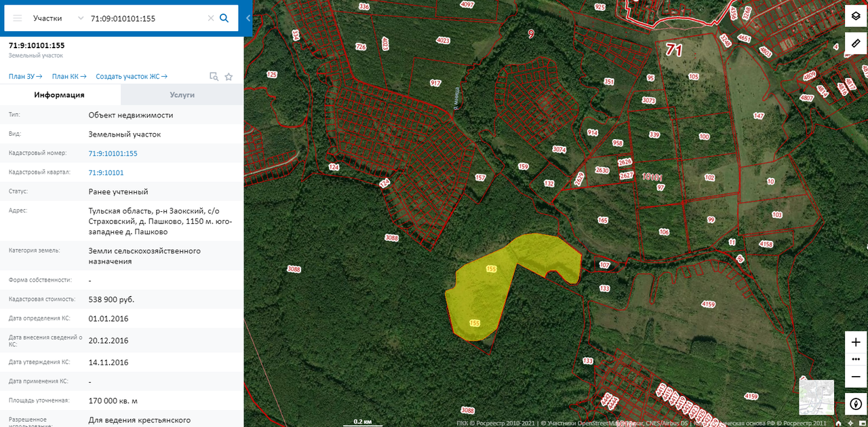
Task: Click the parcel label 103 on the map
Action: 776,215
